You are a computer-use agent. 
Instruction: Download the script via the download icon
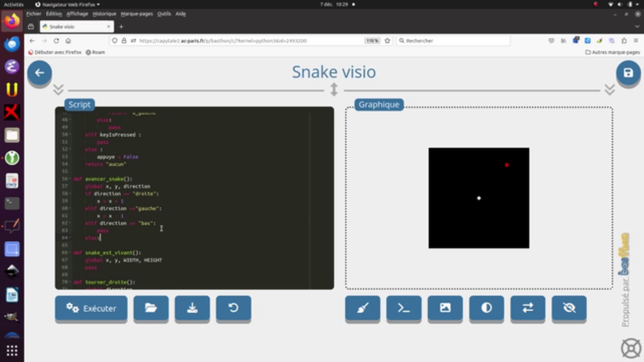coord(192,308)
